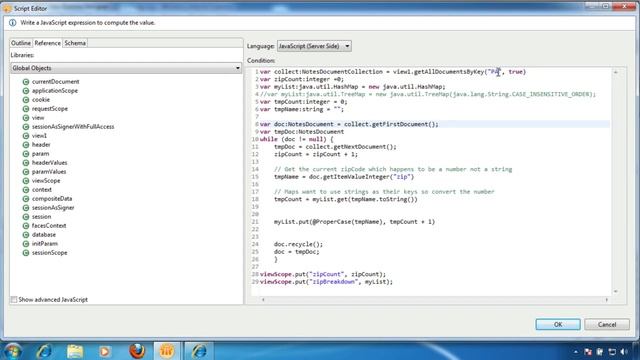This screenshot has width=640, height=360.
Task: Enable Show advanced JavaScript checkbox
Action: (x=14, y=300)
